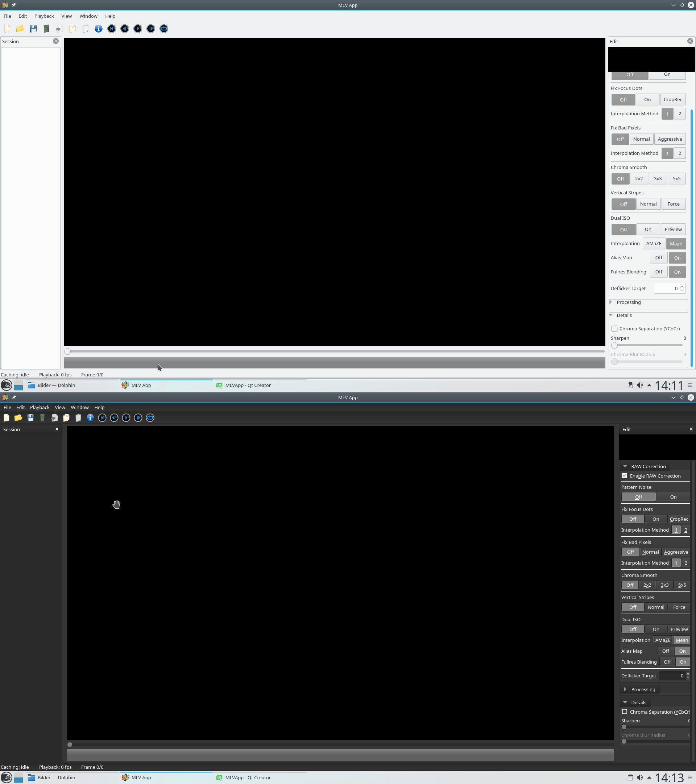This screenshot has width=696, height=784.
Task: Open Playback menu in light-themed window
Action: (44, 16)
